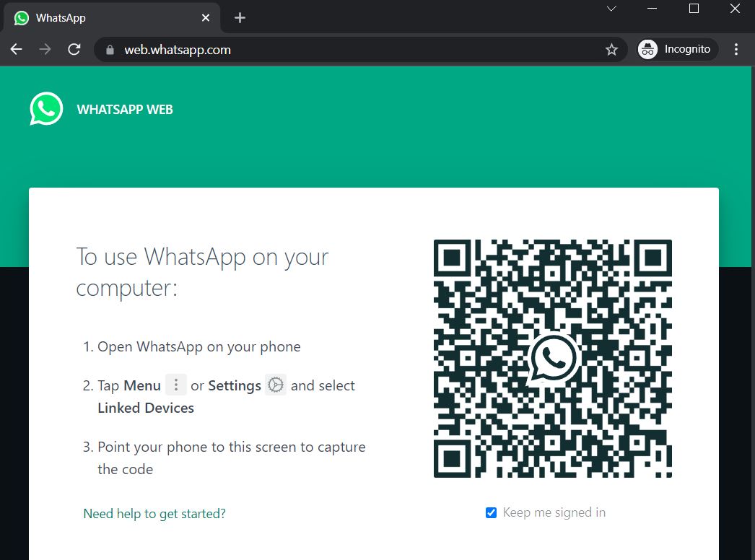View site information via the lock icon
Image resolution: width=755 pixels, height=560 pixels.
pos(110,50)
